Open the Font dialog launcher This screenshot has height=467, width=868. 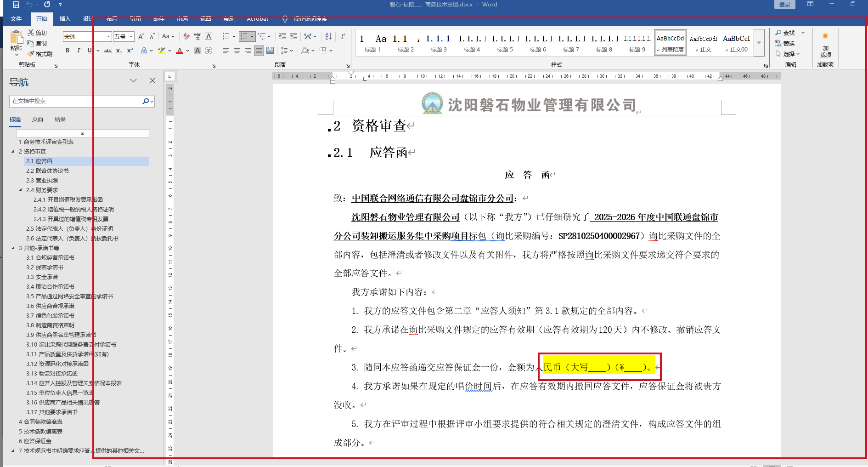pos(214,66)
